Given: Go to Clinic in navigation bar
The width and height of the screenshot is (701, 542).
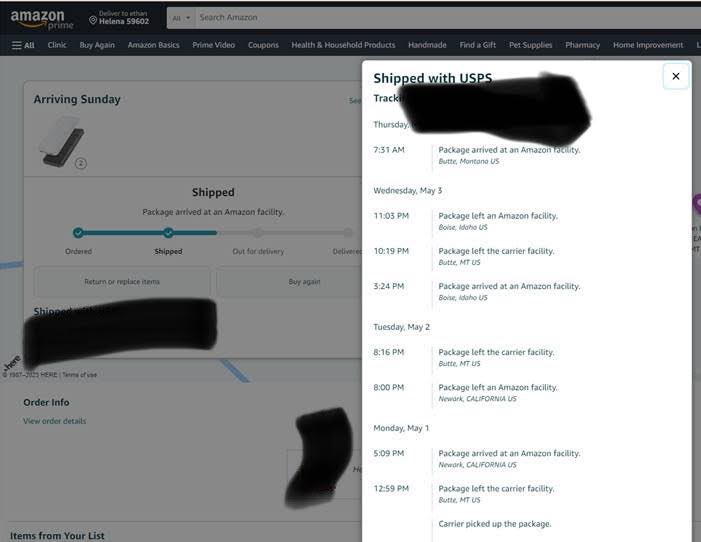Looking at the screenshot, I should pos(57,45).
